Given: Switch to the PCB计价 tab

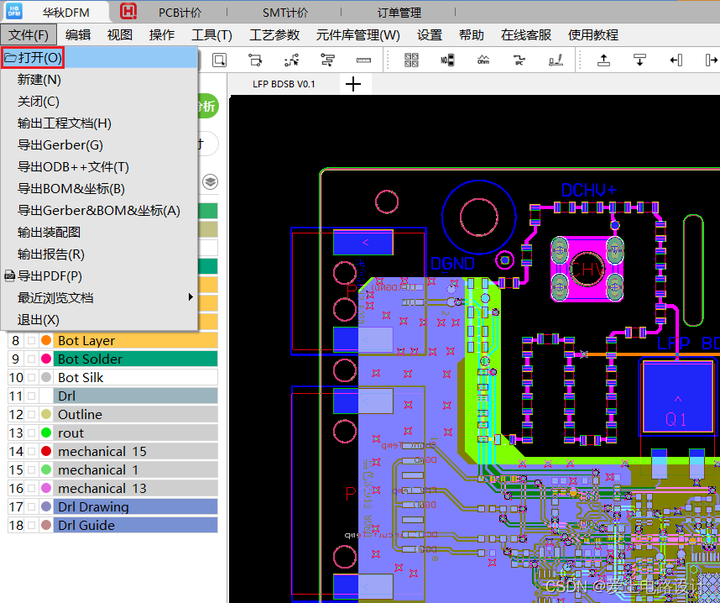Looking at the screenshot, I should [179, 13].
